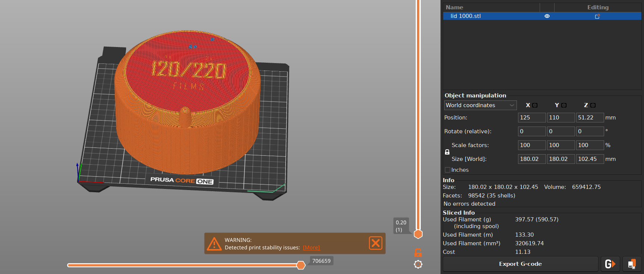Open the layer slider settings cog
The height and width of the screenshot is (274, 644).
pyautogui.click(x=418, y=264)
